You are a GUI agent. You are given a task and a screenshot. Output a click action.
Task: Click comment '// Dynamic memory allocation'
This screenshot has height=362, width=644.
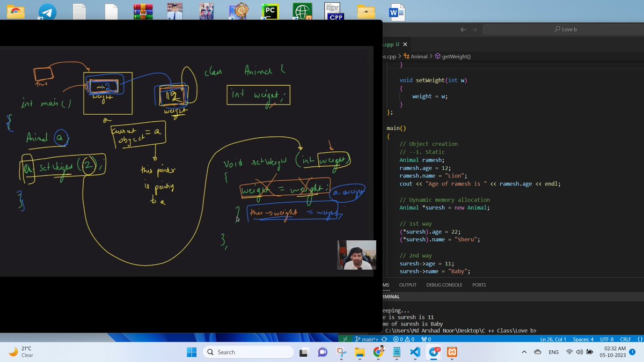click(x=443, y=200)
